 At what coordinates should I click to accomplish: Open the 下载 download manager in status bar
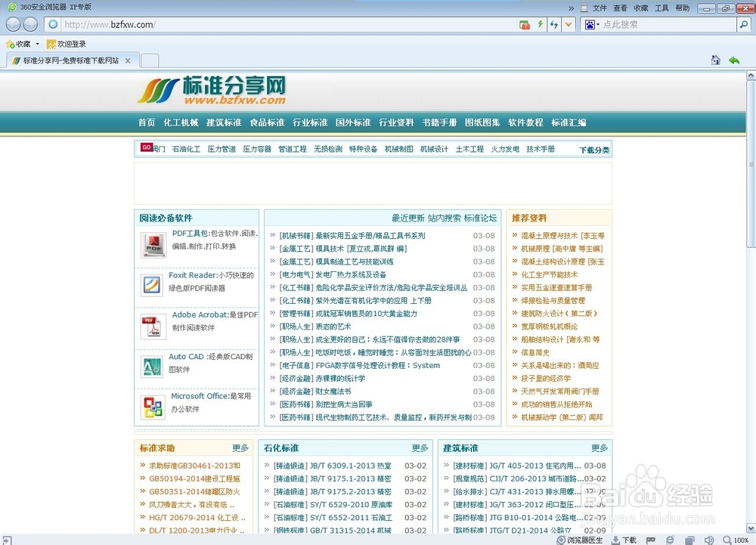[x=624, y=540]
